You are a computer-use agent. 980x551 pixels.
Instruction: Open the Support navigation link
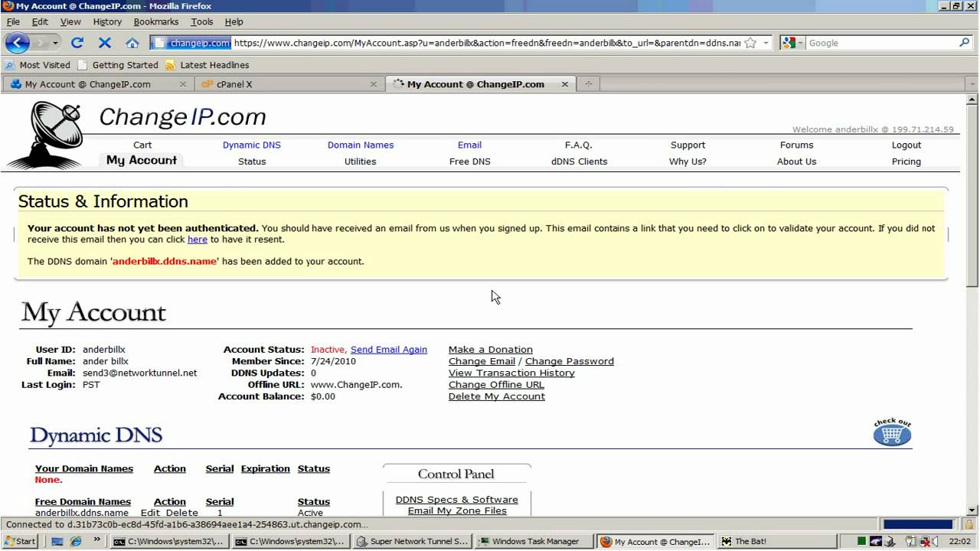[688, 145]
